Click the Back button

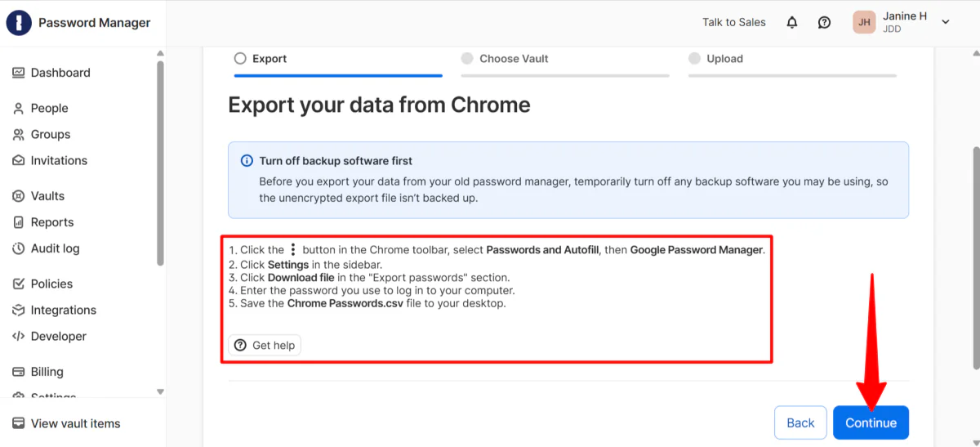pyautogui.click(x=800, y=422)
